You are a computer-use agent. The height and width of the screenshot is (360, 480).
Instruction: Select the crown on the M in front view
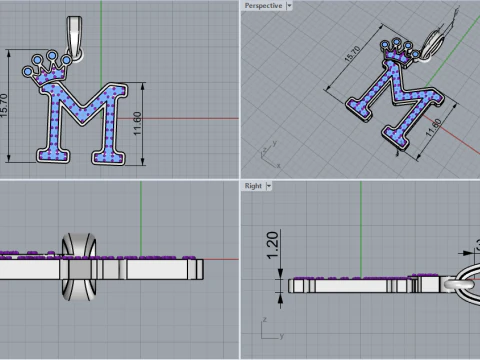click(x=47, y=68)
